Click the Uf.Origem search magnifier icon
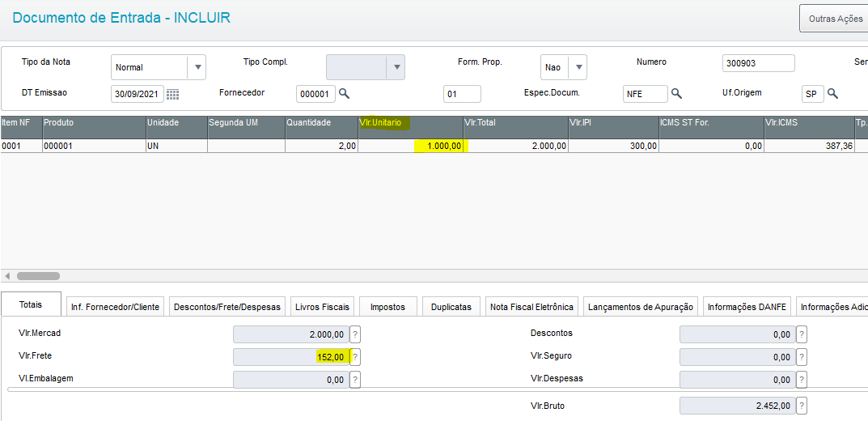The width and height of the screenshot is (868, 421). pyautogui.click(x=832, y=94)
